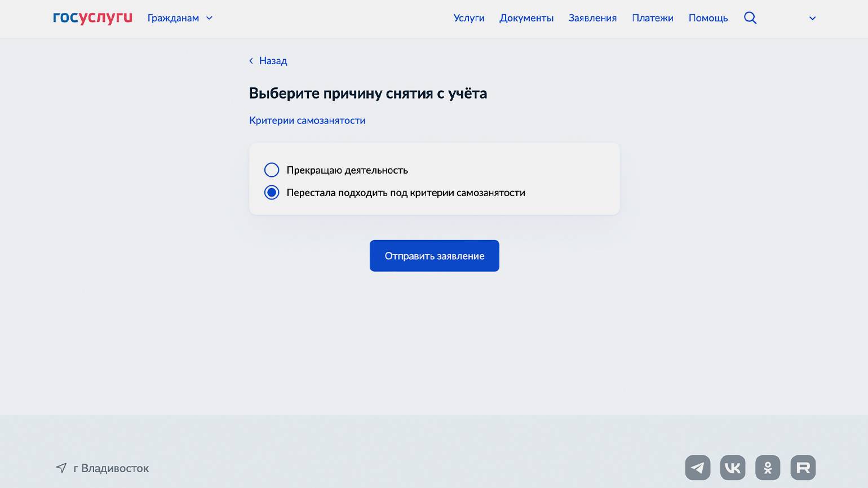
Task: Expand the profile chevron at top right
Action: [812, 18]
